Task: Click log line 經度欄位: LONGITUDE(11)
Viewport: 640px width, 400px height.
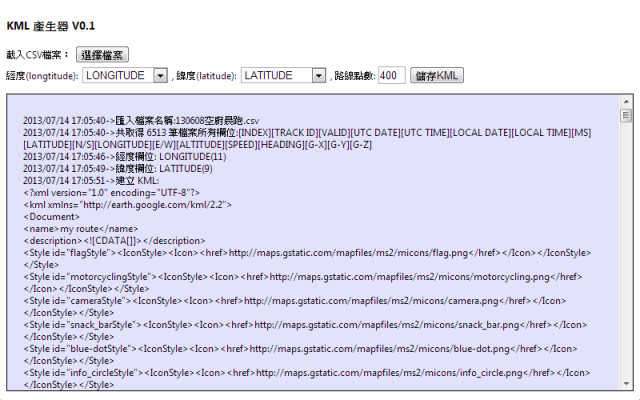Action: (124, 157)
